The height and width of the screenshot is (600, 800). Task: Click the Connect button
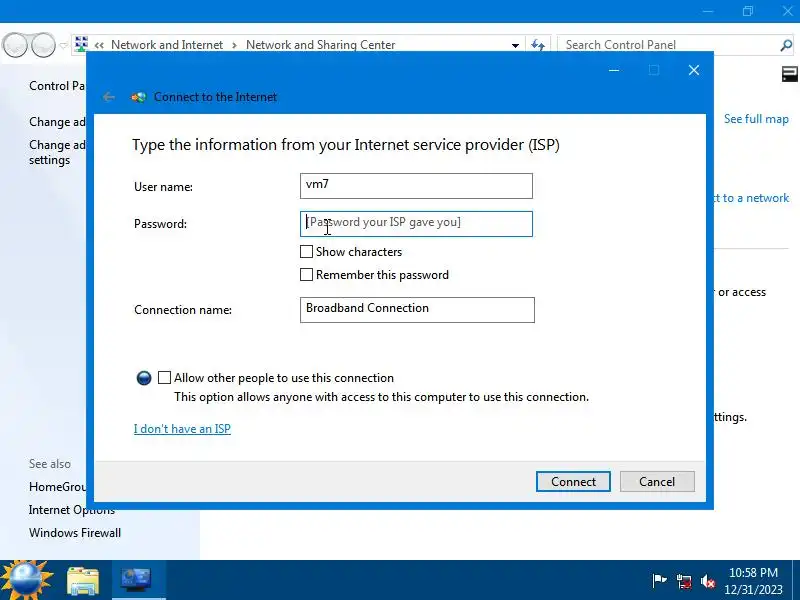click(573, 482)
